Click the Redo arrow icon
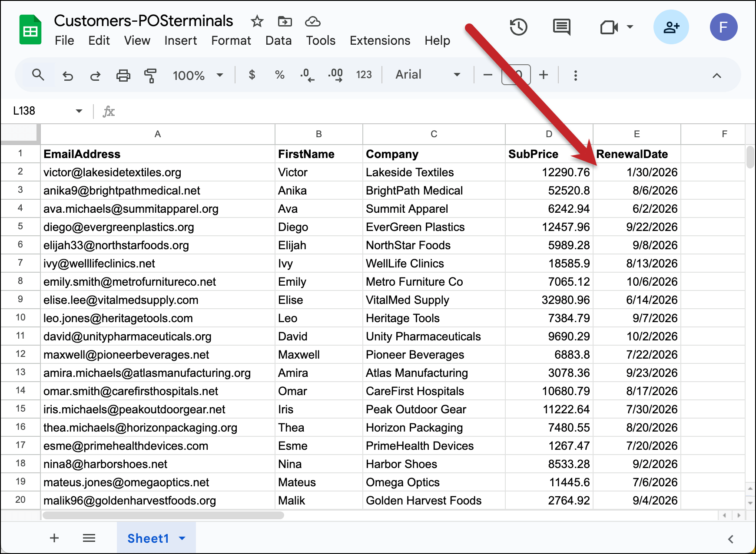The height and width of the screenshot is (554, 756). pos(95,76)
